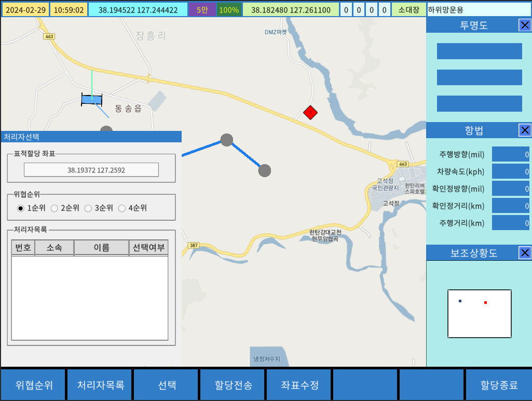Viewport: 532px width, 401px height.
Task: Choose 3순위 radio option
Action: click(88, 208)
